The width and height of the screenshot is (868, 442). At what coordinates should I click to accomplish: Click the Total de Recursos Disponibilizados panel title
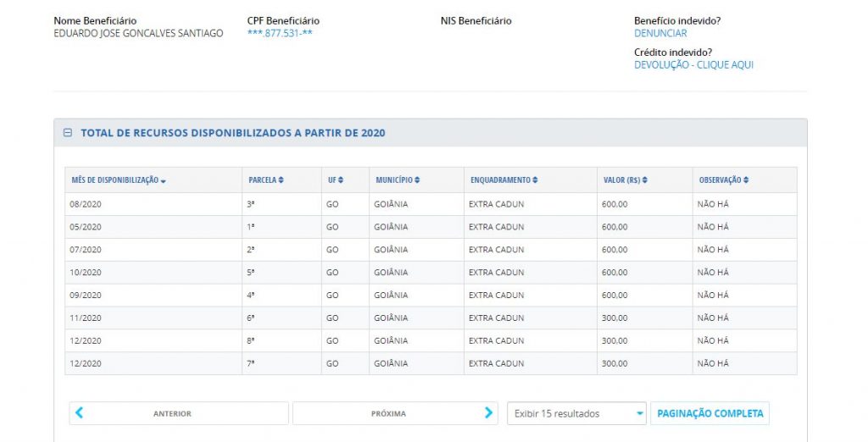coord(233,133)
